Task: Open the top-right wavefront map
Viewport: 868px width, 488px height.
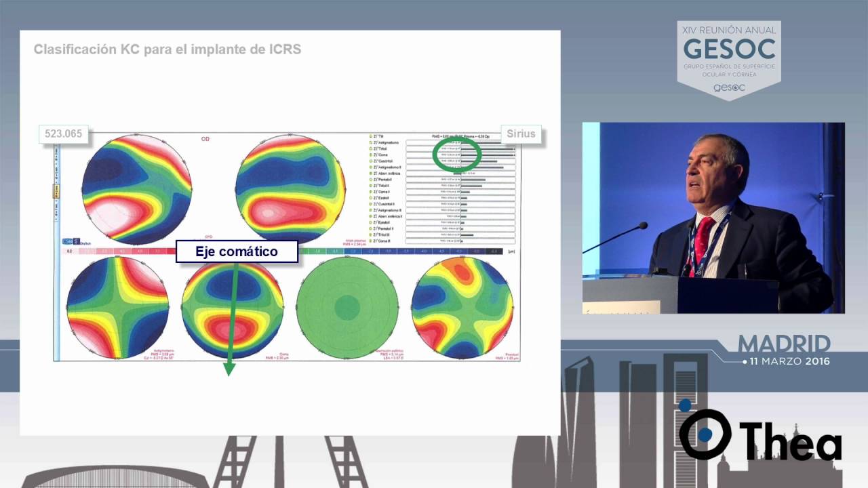Action: [290, 189]
